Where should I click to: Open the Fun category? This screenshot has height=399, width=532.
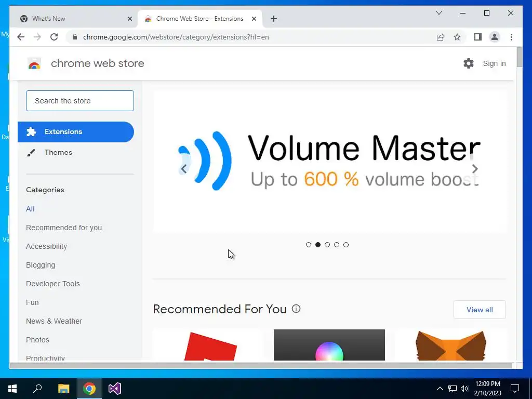point(32,302)
